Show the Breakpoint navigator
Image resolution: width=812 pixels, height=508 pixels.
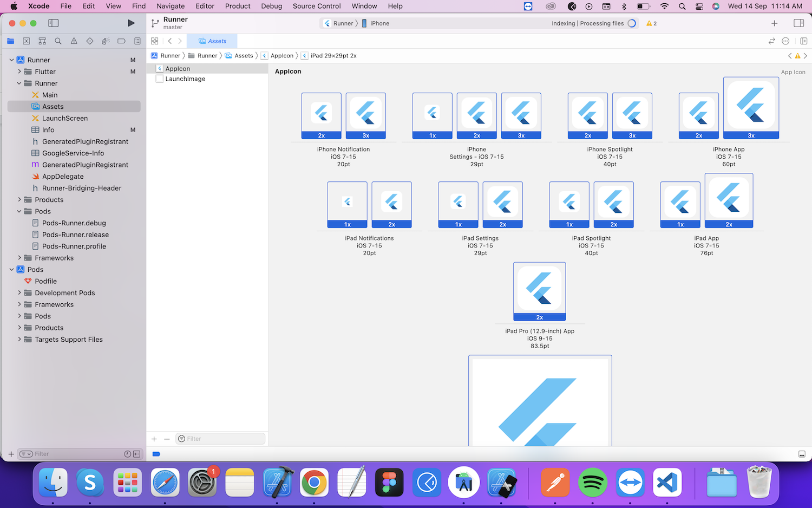121,41
